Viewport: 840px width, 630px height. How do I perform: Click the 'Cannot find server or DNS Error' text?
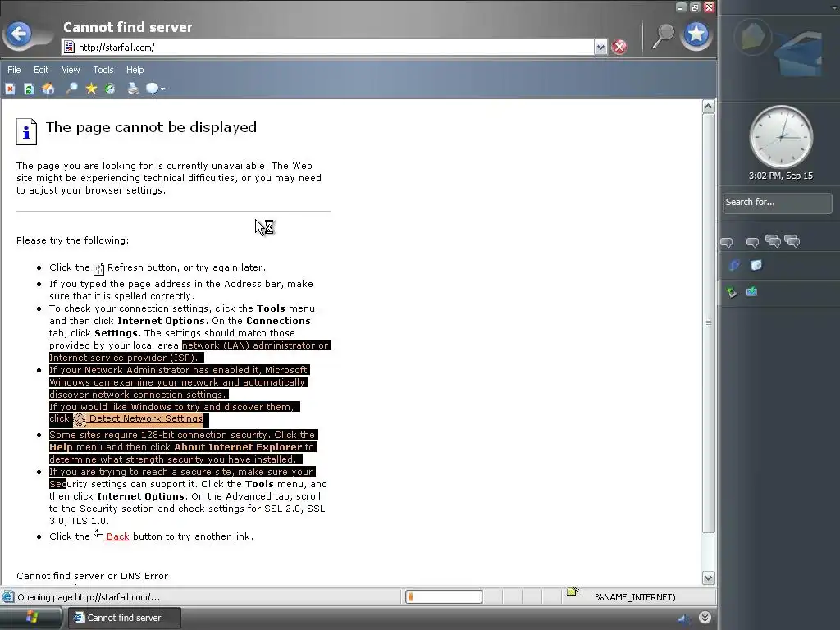click(x=92, y=576)
